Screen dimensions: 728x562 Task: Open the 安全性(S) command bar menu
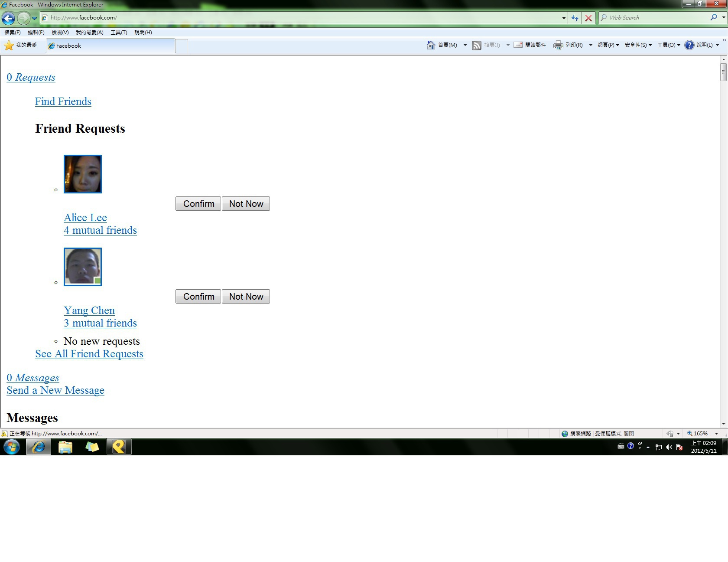(638, 45)
